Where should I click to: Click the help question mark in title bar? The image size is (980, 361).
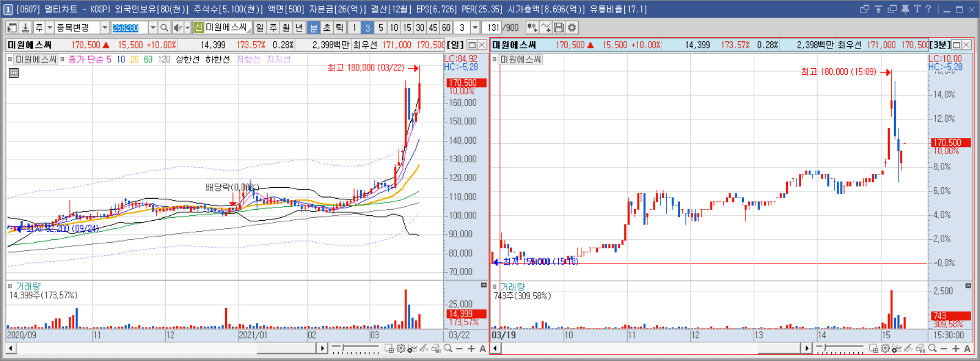point(928,9)
